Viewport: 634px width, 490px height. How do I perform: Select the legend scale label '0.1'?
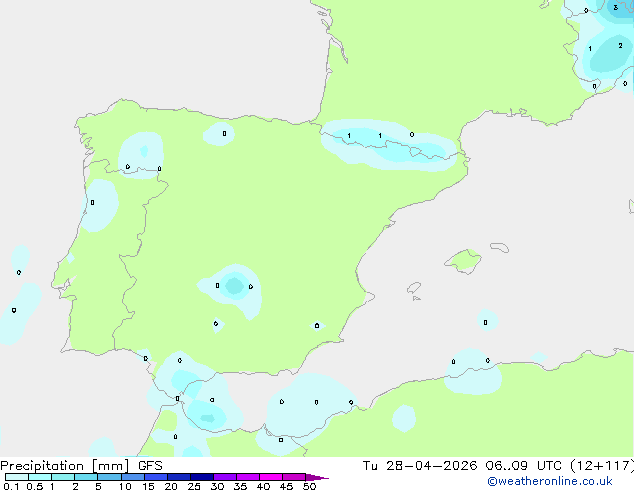pos(11,486)
